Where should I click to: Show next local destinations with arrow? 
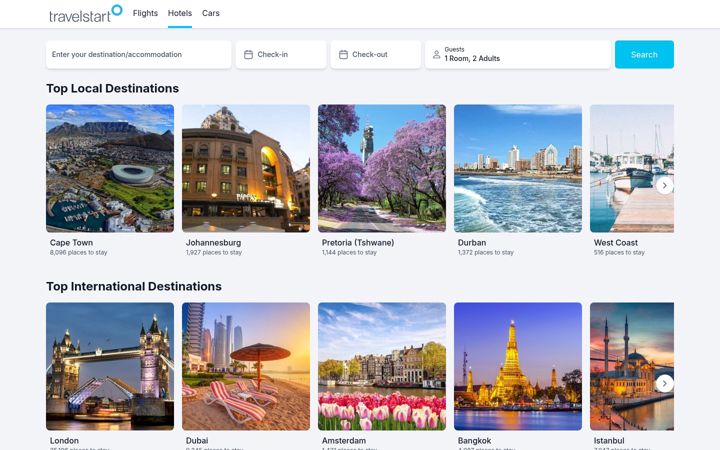[664, 186]
